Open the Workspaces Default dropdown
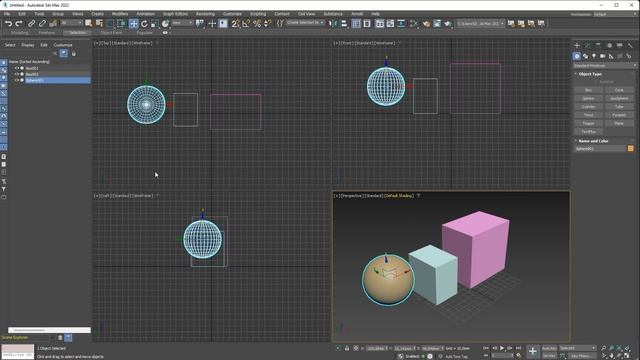640x360 pixels. pos(615,14)
